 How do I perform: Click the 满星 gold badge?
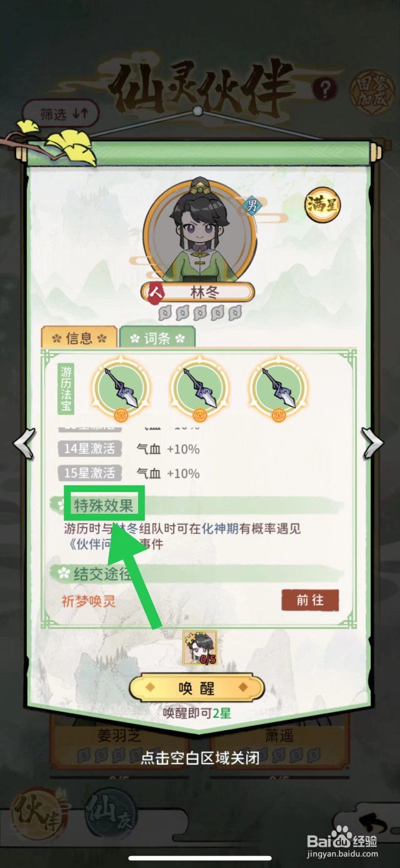tap(322, 205)
